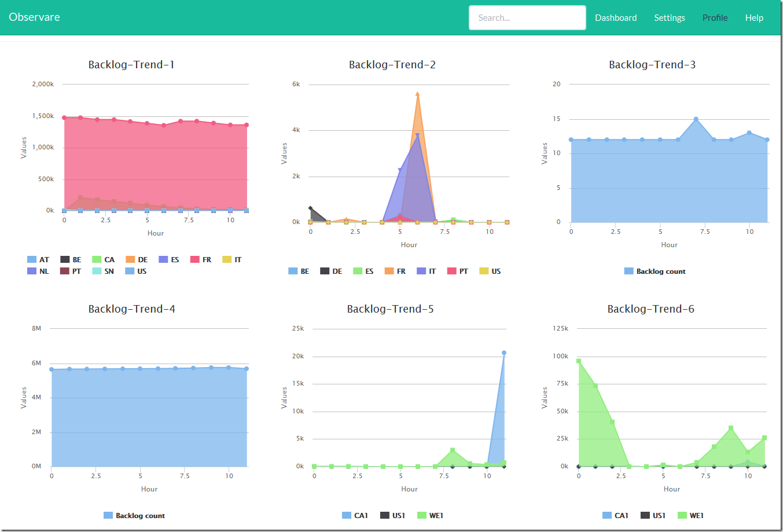This screenshot has width=783, height=532.
Task: Focus the Search input field
Action: (527, 18)
